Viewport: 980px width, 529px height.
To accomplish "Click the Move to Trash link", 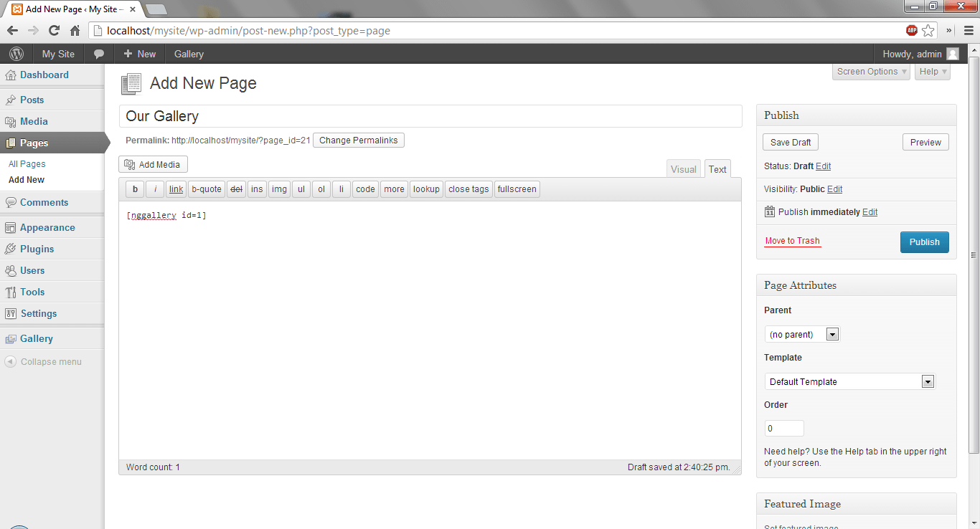I will tap(792, 241).
